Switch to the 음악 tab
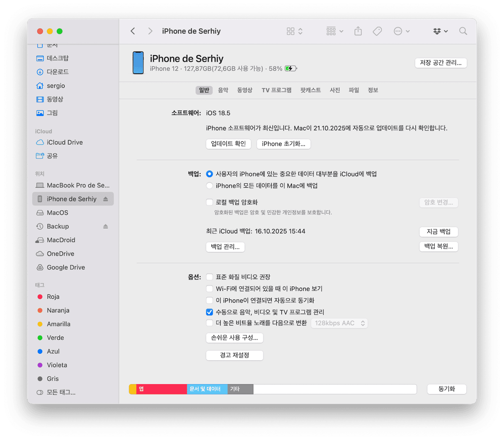The height and width of the screenshot is (440, 504). [x=223, y=90]
